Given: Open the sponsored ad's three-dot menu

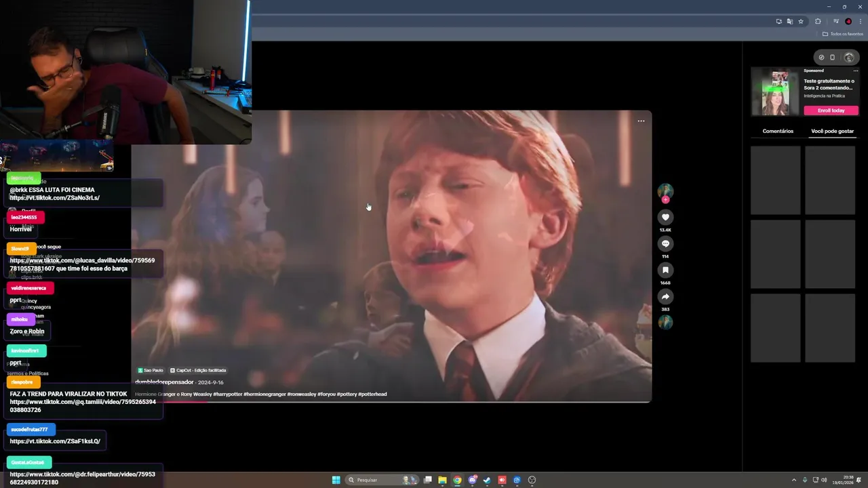Looking at the screenshot, I should pos(855,70).
